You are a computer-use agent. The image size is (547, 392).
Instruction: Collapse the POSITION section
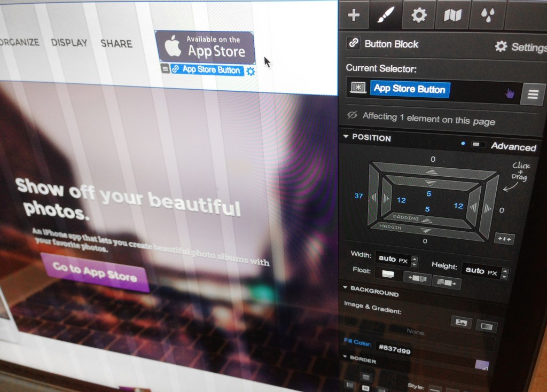tap(367, 137)
